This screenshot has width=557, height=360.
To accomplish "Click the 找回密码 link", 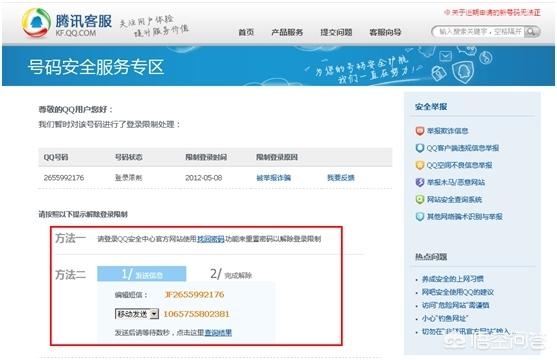I will coord(211,239).
